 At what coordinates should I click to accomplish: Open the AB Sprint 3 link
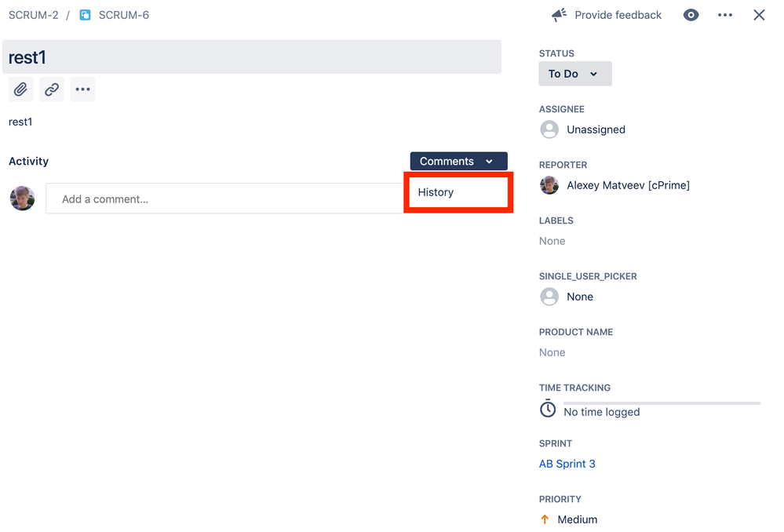[567, 464]
